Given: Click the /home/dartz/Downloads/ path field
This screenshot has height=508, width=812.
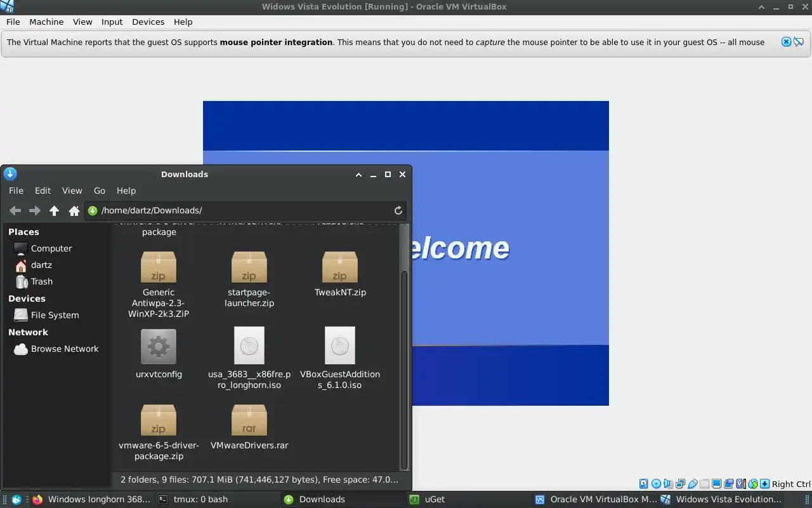Looking at the screenshot, I should click(246, 211).
